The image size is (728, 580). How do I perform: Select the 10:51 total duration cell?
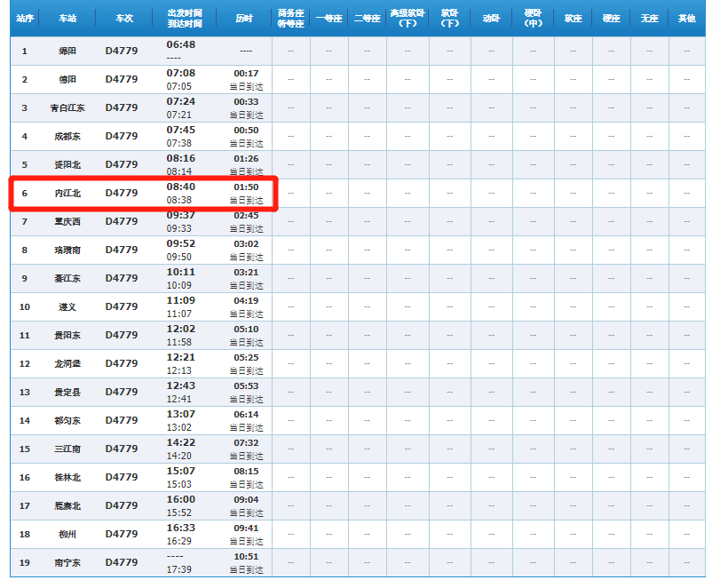(246, 557)
